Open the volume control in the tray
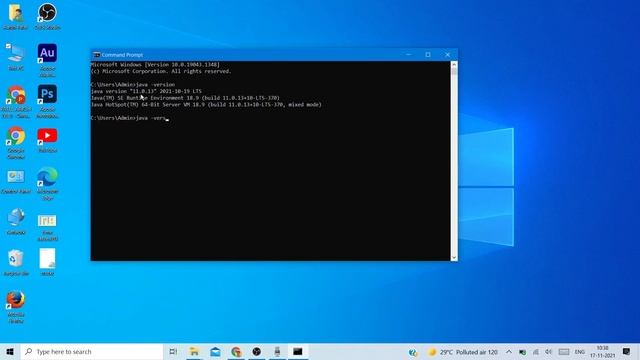The image size is (640, 360). click(549, 352)
